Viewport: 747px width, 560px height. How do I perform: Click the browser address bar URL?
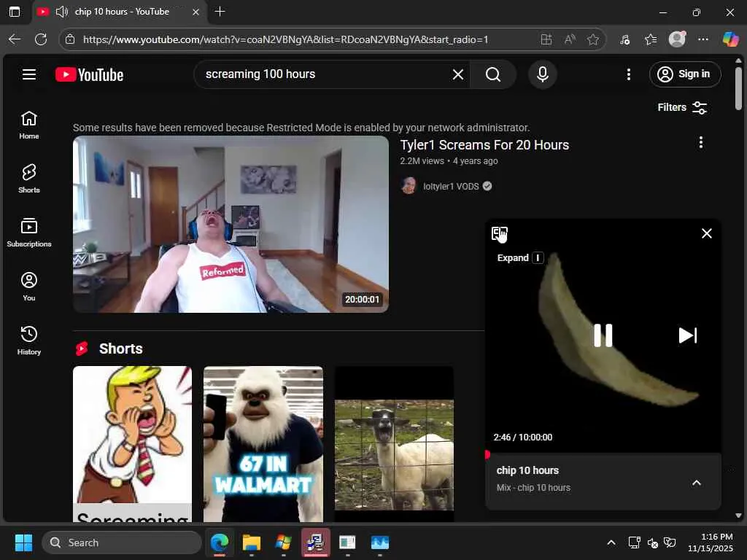tap(285, 39)
